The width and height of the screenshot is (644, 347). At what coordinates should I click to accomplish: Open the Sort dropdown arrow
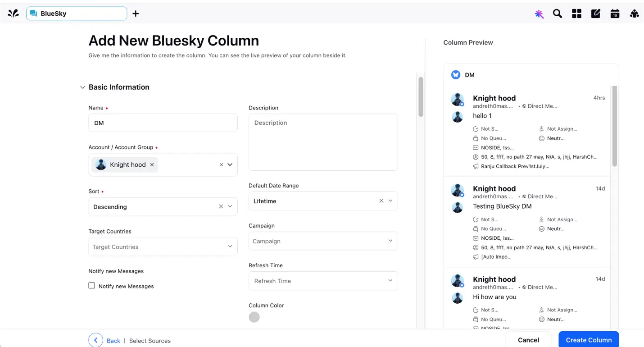[230, 206]
